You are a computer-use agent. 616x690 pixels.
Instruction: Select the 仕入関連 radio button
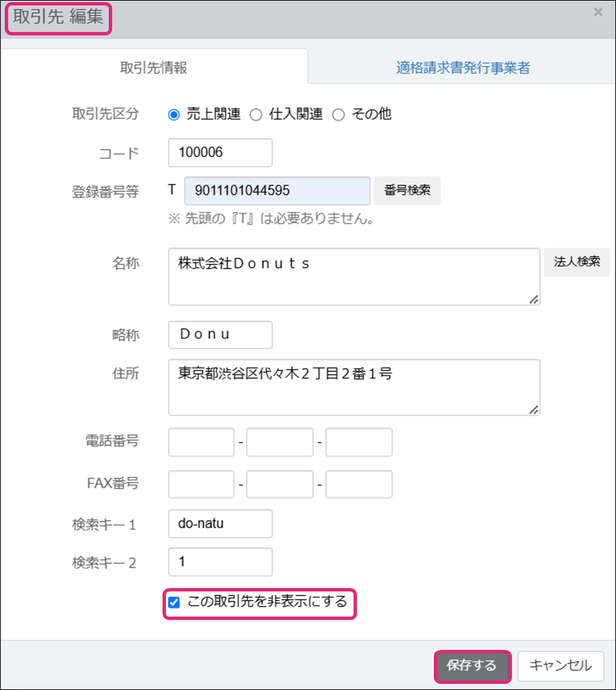pos(256,115)
